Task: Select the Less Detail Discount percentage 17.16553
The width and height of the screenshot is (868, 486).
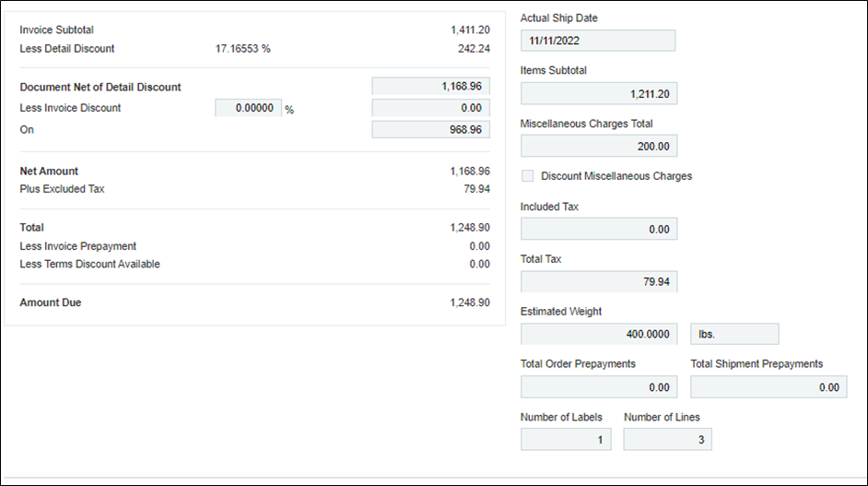Action: pos(242,49)
